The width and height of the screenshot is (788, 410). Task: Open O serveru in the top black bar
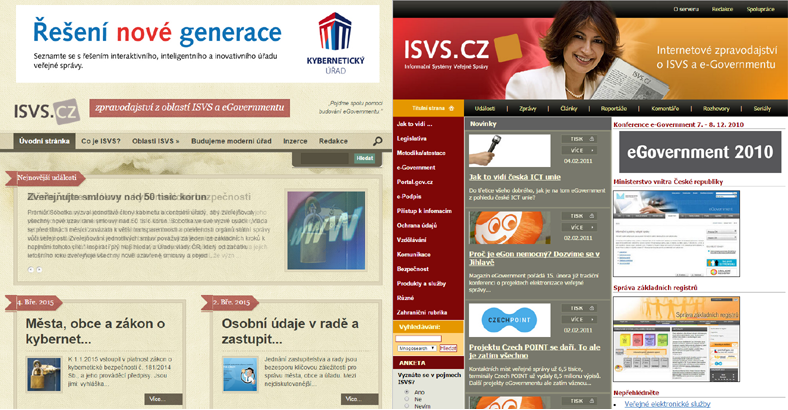(685, 9)
